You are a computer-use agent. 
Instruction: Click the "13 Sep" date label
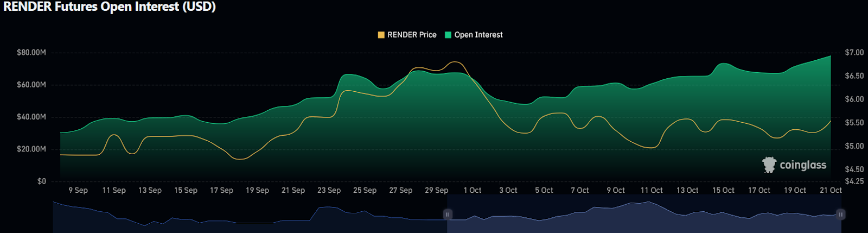click(150, 190)
